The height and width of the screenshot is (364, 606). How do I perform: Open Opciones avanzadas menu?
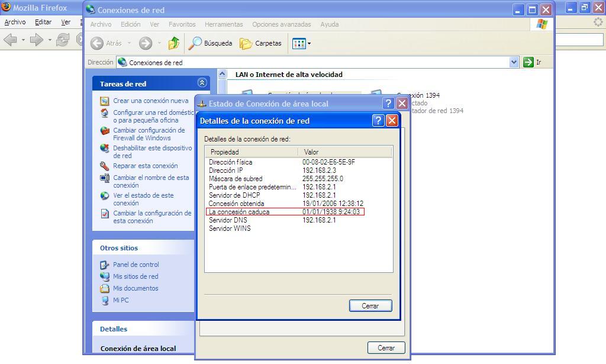281,24
